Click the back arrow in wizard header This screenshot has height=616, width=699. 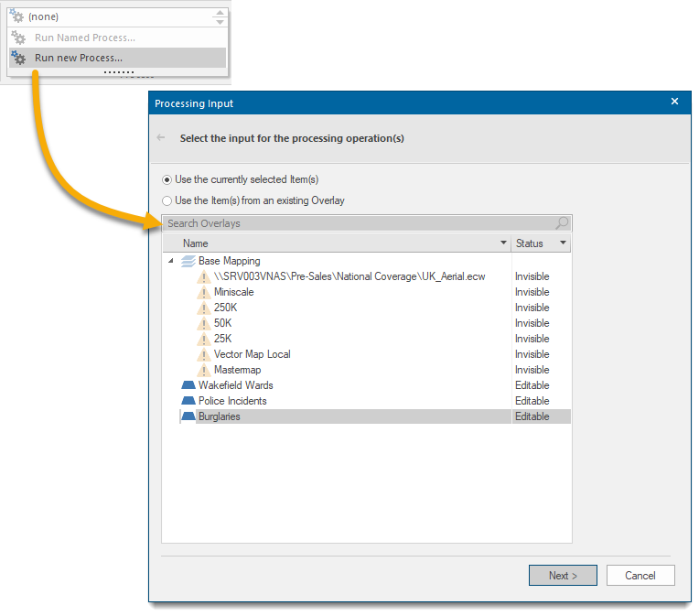[x=162, y=138]
